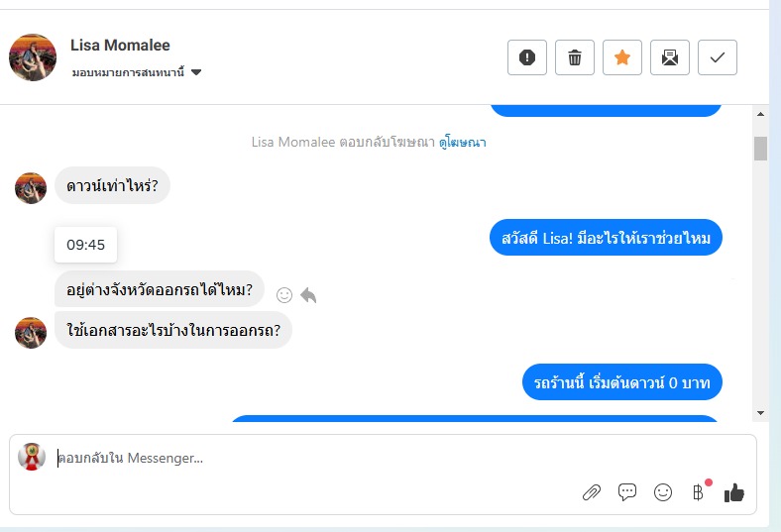Send a thumbs-up like

(734, 492)
